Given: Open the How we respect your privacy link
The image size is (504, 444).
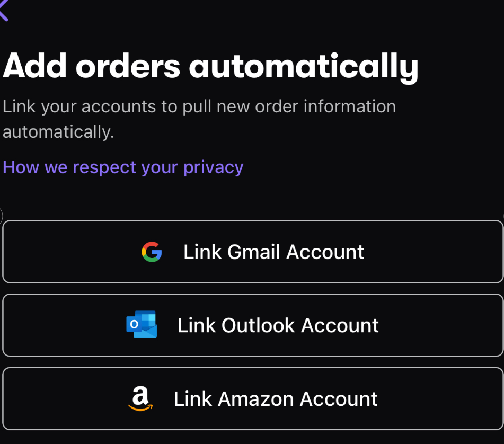Looking at the screenshot, I should [x=123, y=167].
